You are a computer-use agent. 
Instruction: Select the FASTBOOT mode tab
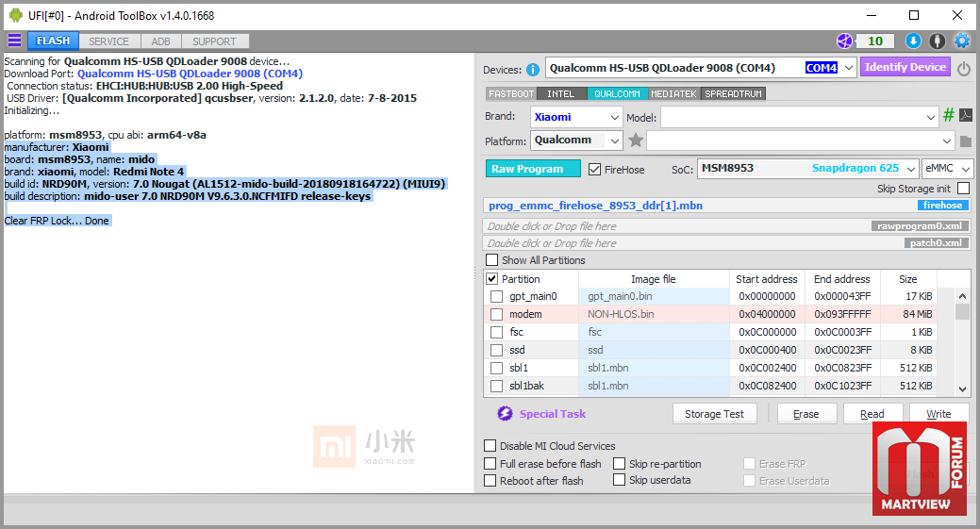511,93
